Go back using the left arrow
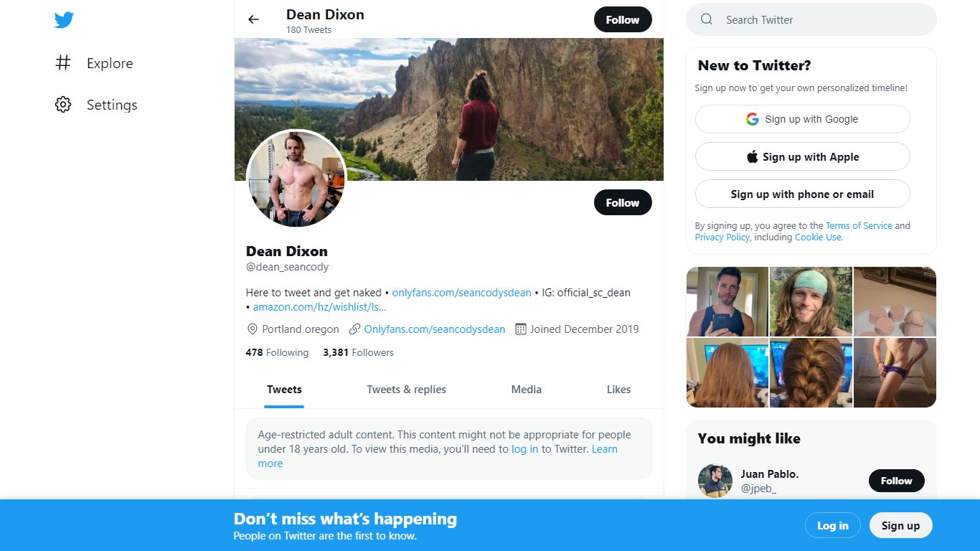 coord(253,19)
